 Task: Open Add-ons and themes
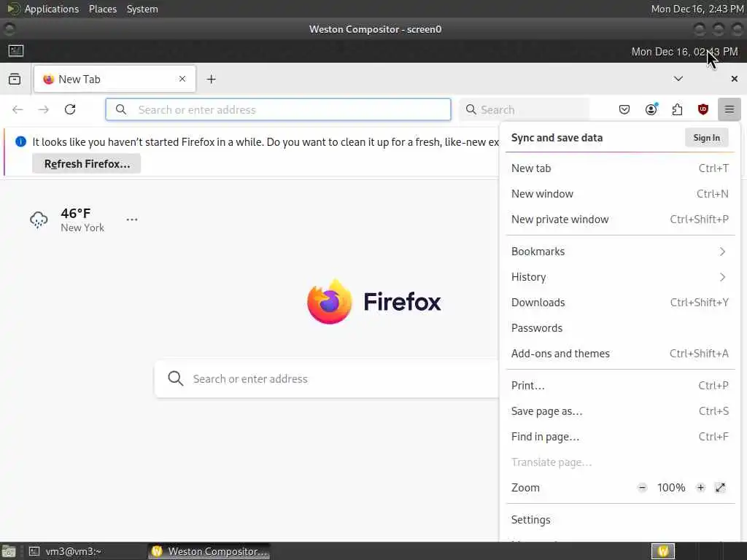click(x=620, y=354)
